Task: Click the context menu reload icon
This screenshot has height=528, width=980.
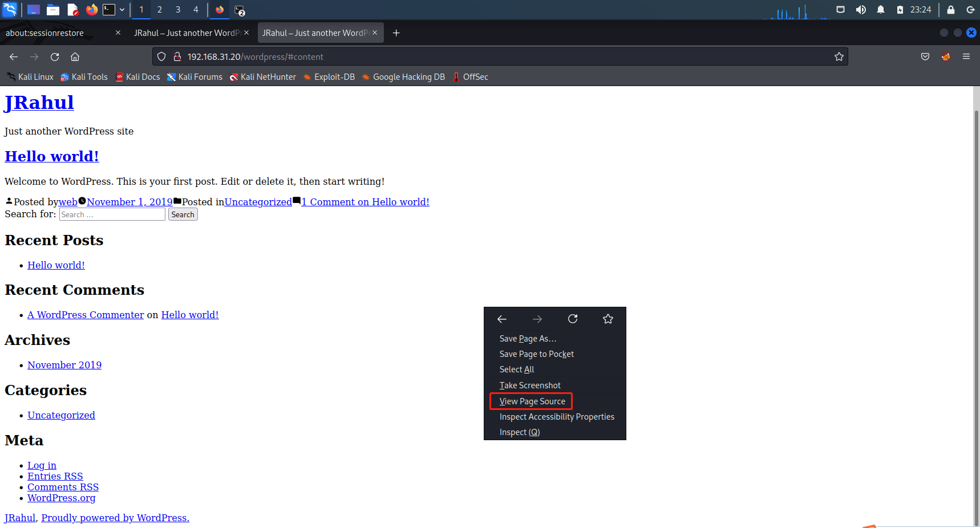Action: [x=573, y=319]
